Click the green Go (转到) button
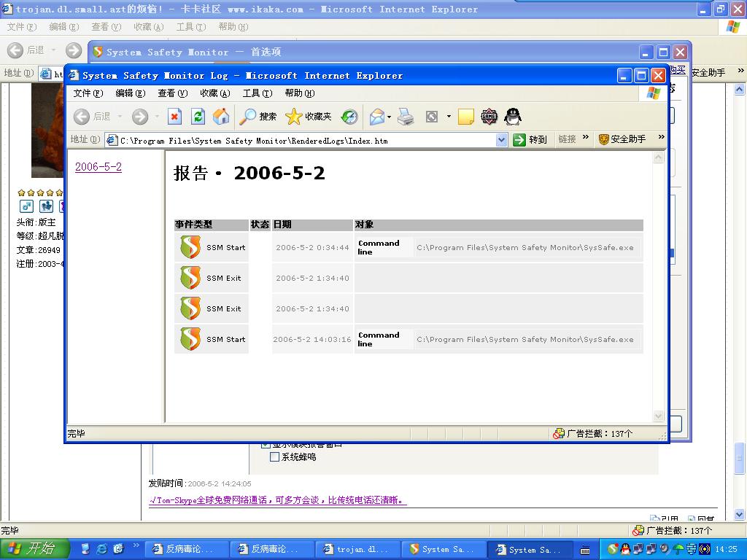This screenshot has height=560, width=747. 530,140
